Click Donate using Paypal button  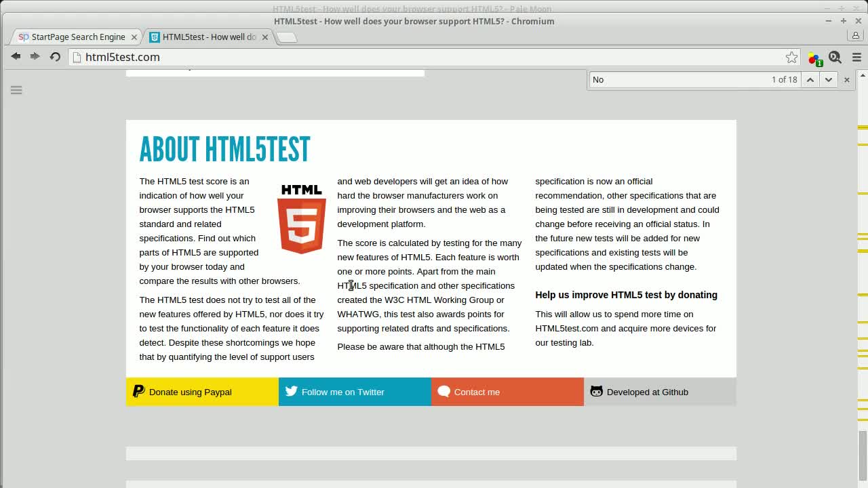pyautogui.click(x=202, y=392)
